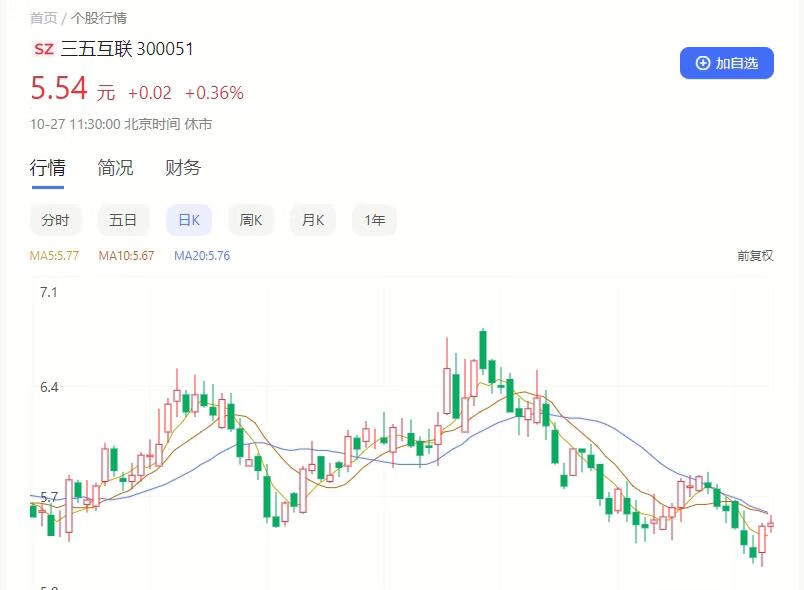Switch chart to 周K
The image size is (804, 590).
click(x=251, y=220)
